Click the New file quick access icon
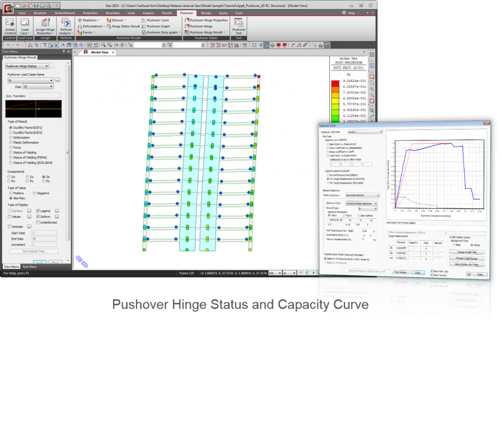This screenshot has height=448, width=502. [18, 5]
